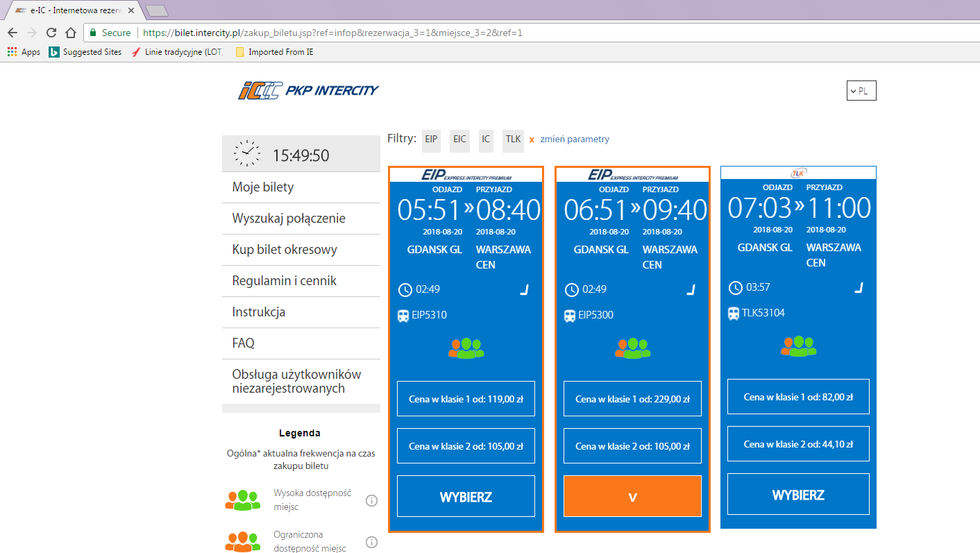This screenshot has height=553, width=980.
Task: Click the availability people icon for EIP5300
Action: [632, 348]
